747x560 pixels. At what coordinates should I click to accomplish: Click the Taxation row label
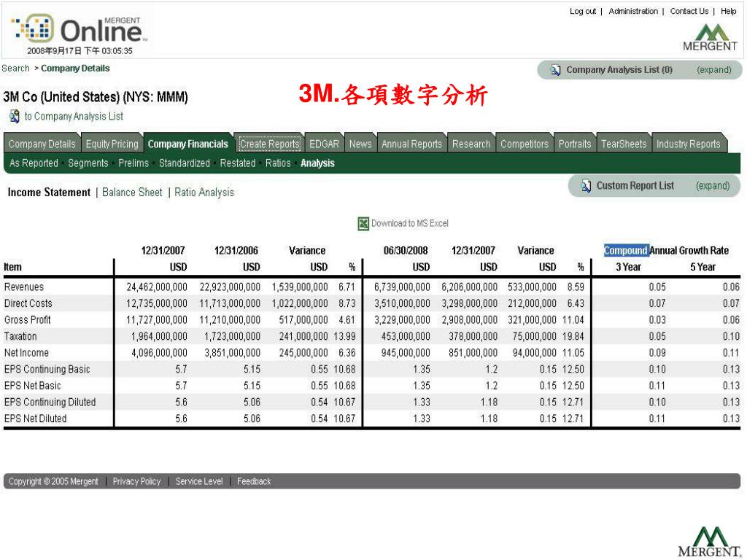(x=20, y=336)
